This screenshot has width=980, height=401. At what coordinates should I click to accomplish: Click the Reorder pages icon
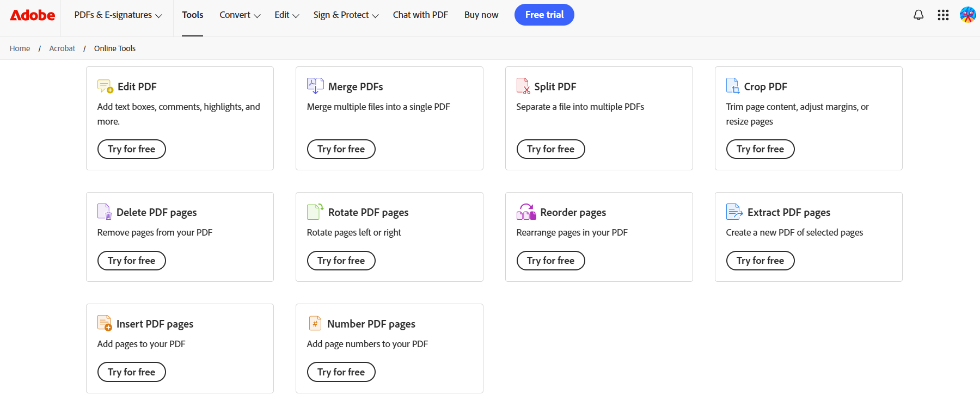pyautogui.click(x=526, y=212)
